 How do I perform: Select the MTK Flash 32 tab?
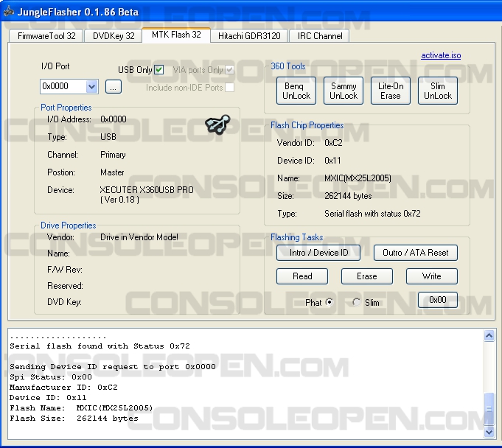(x=176, y=35)
